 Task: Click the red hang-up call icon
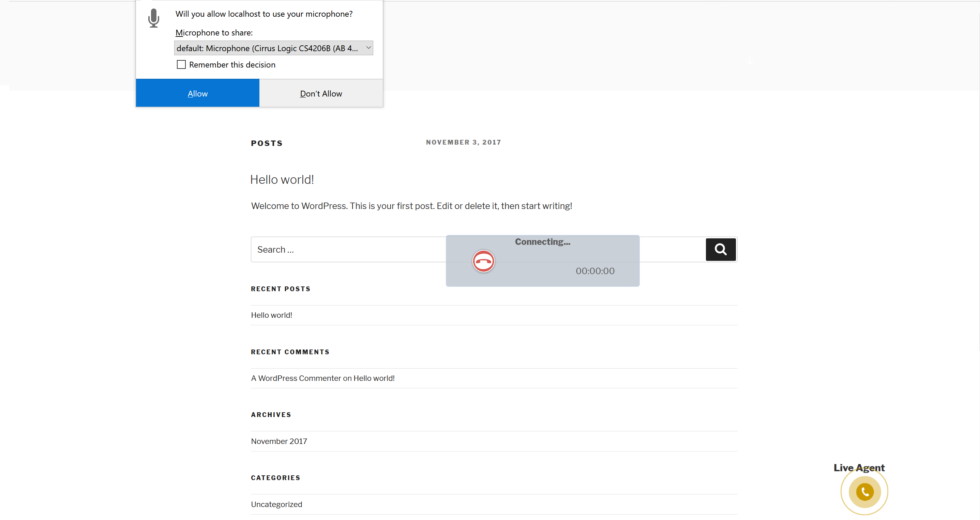coord(483,261)
